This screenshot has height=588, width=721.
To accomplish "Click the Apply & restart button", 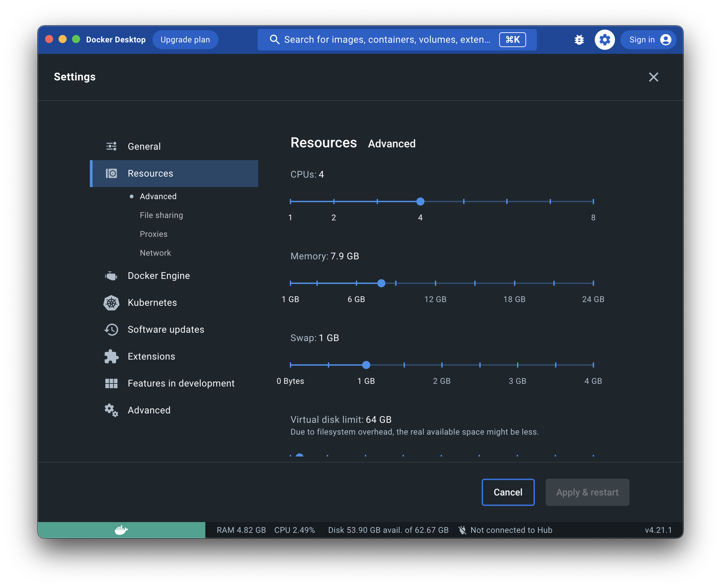I will coord(587,492).
